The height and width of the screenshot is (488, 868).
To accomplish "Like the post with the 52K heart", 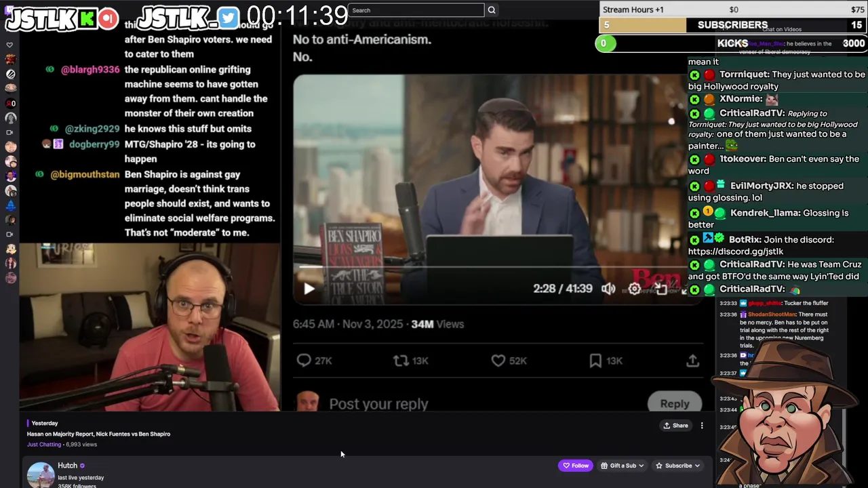I will click(498, 361).
